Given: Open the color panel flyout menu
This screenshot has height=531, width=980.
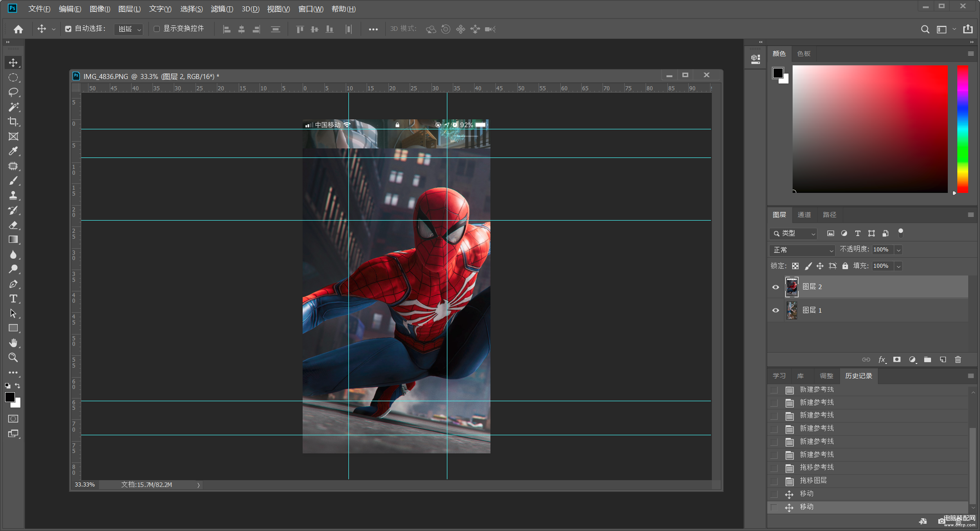Looking at the screenshot, I should [971, 54].
